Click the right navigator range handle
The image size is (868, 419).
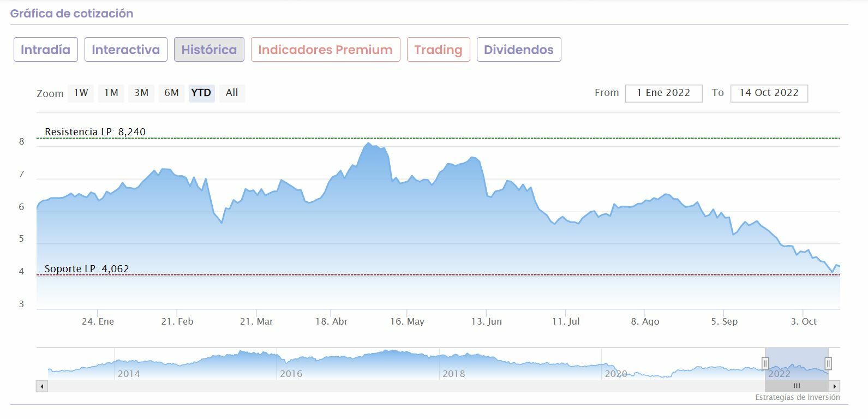pos(828,363)
